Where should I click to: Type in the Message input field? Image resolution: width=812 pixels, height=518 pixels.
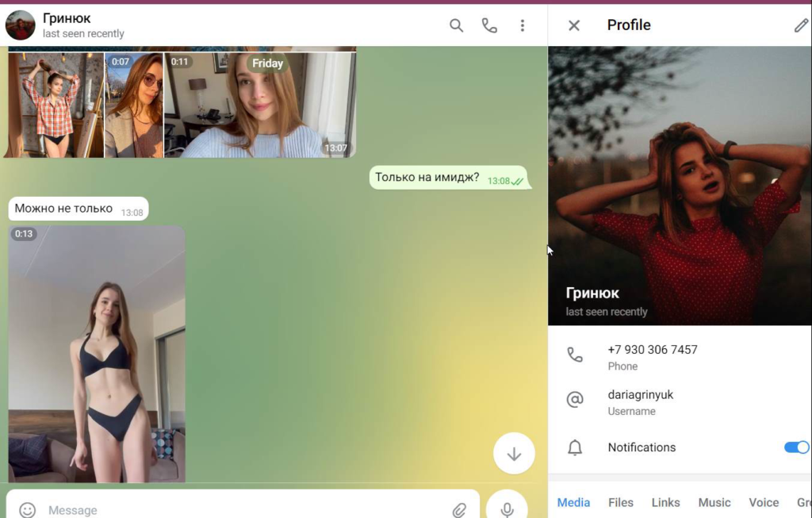238,509
